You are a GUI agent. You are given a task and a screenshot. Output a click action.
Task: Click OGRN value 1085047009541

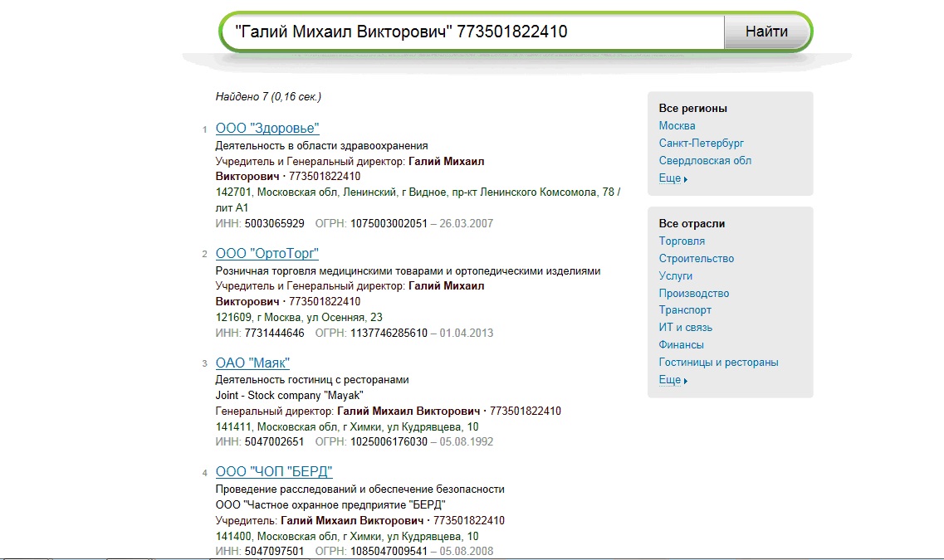[x=389, y=551]
